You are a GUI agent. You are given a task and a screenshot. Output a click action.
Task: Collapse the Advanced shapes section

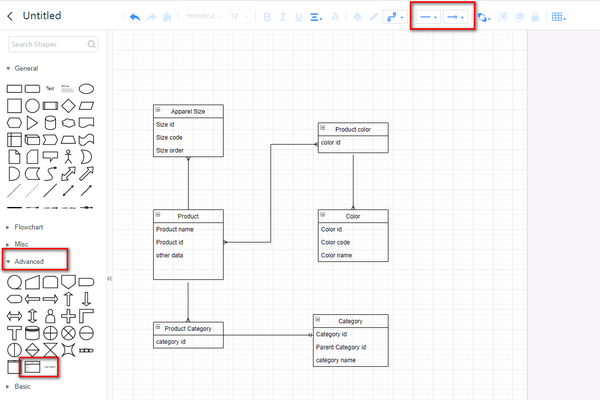pos(28,262)
